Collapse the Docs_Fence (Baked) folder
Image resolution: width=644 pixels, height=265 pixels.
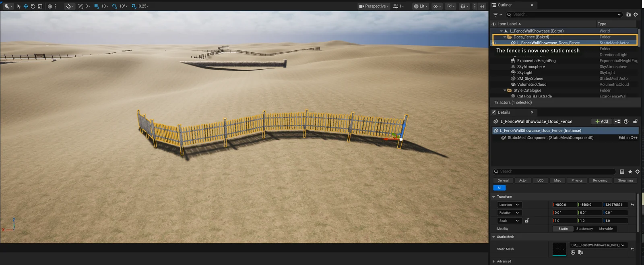pos(505,37)
